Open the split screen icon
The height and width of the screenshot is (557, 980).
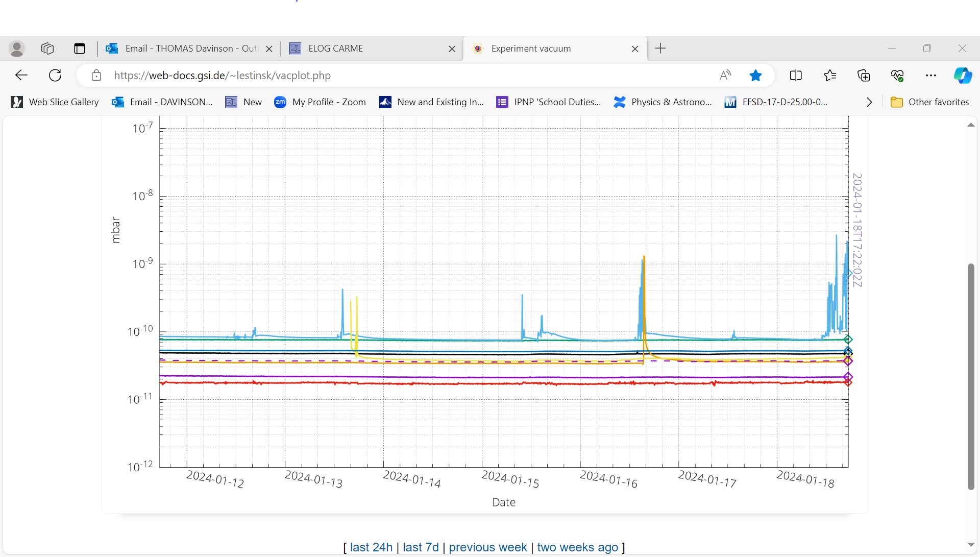(796, 76)
